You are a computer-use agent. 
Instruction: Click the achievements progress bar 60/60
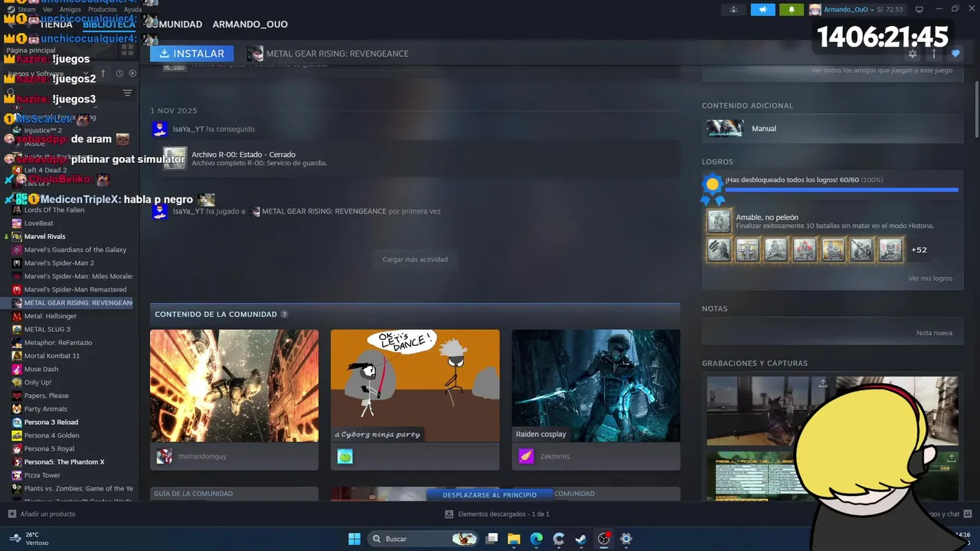tap(842, 190)
